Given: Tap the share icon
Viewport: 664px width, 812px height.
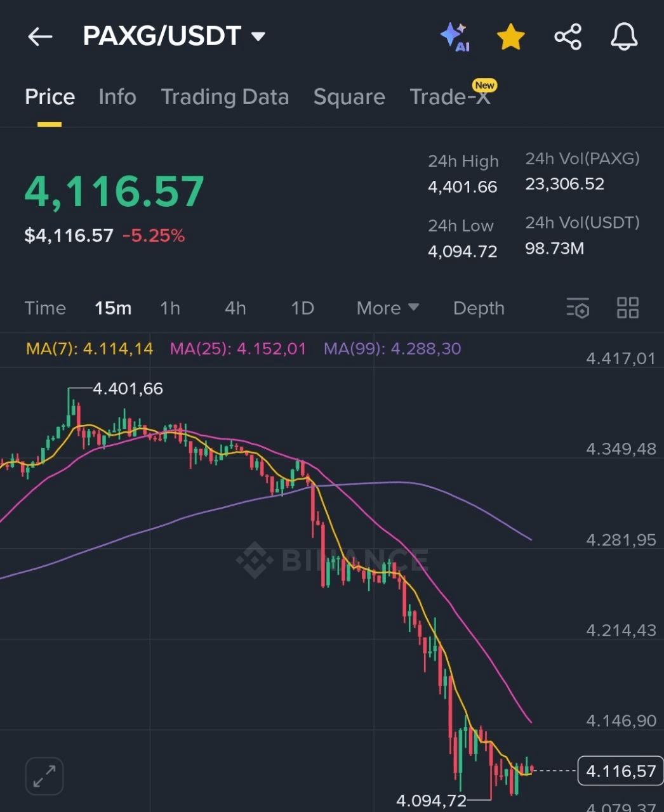Looking at the screenshot, I should click(x=568, y=37).
